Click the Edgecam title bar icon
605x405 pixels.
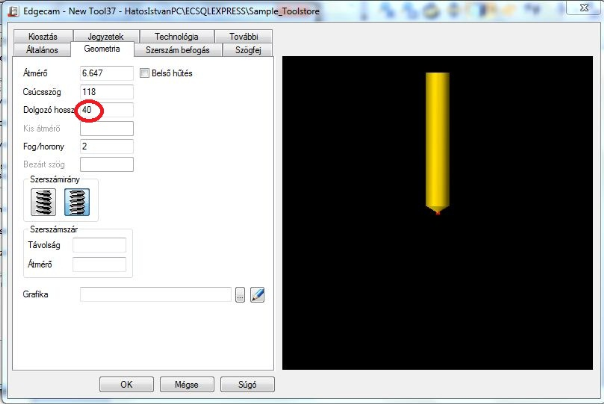click(14, 11)
